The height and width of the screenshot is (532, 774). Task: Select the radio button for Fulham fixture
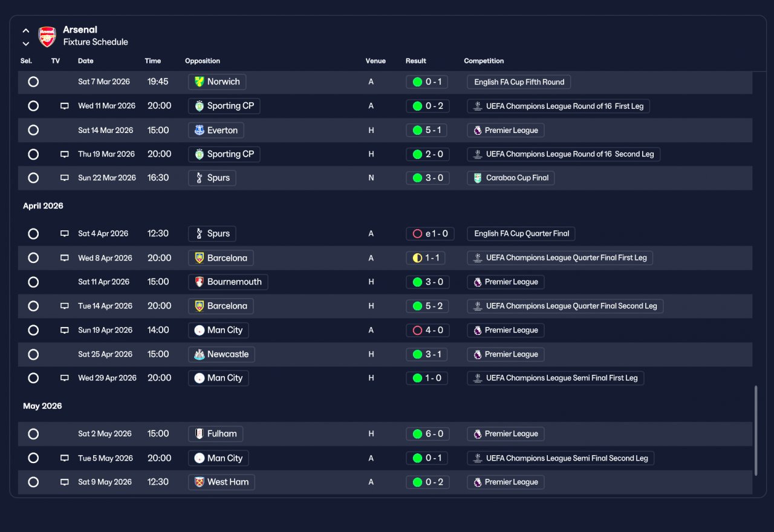click(33, 434)
